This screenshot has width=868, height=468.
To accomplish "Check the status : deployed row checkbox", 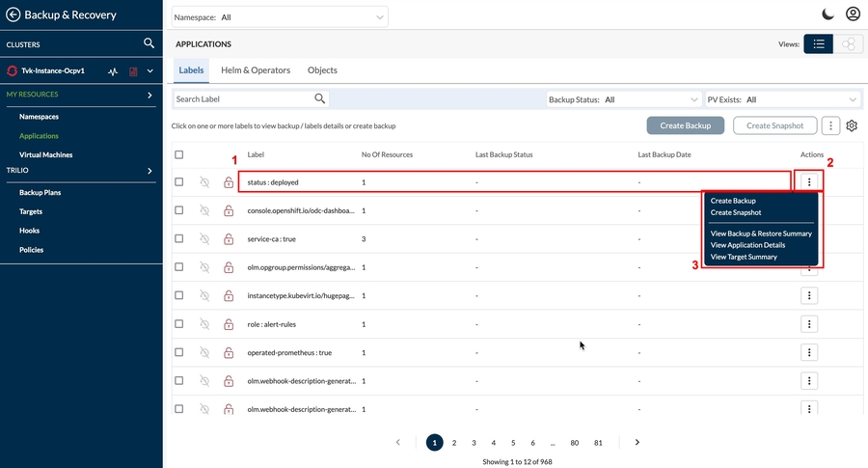I will [178, 182].
